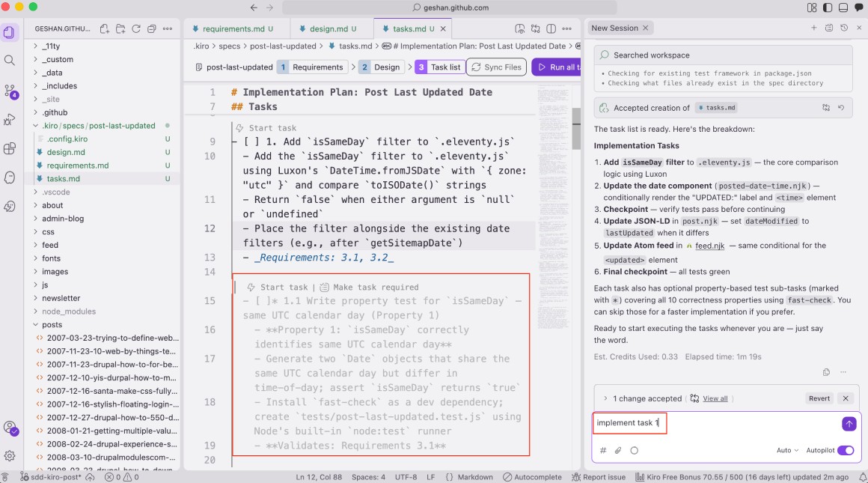Click the editor vertical scrollbar

(x=576, y=129)
